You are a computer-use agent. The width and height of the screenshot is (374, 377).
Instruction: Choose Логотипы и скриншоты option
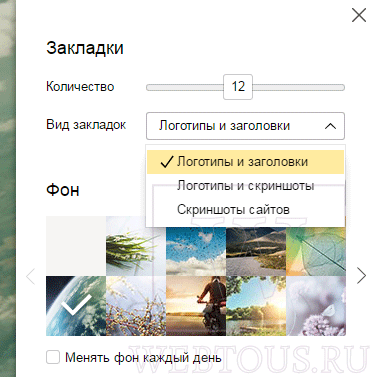pyautogui.click(x=245, y=186)
